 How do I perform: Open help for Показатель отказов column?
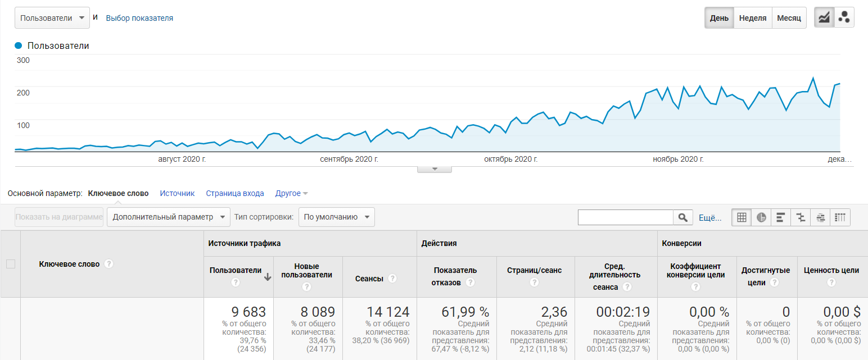(469, 282)
